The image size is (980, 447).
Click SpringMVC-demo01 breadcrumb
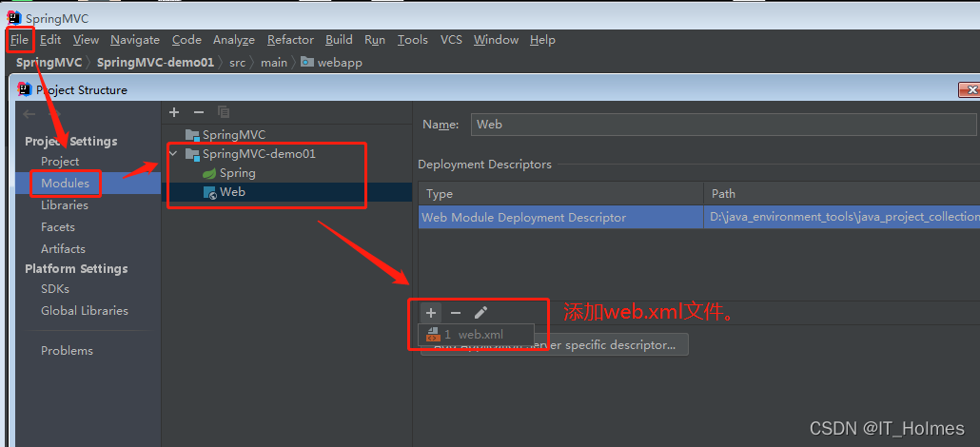coord(156,63)
